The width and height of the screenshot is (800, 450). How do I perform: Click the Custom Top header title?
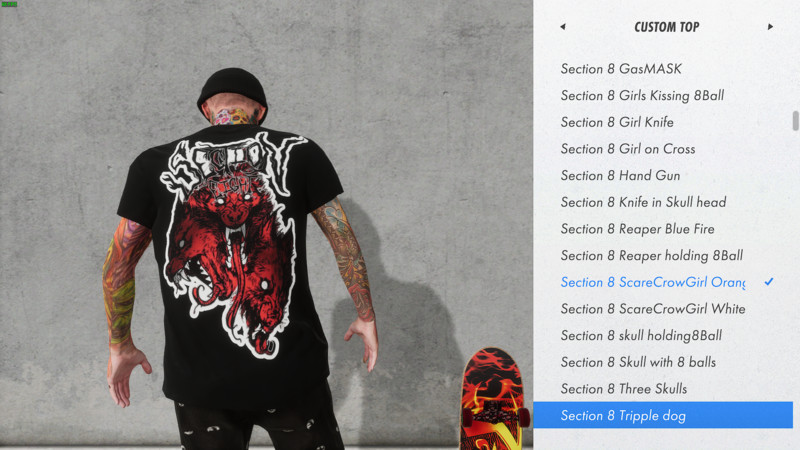666,27
